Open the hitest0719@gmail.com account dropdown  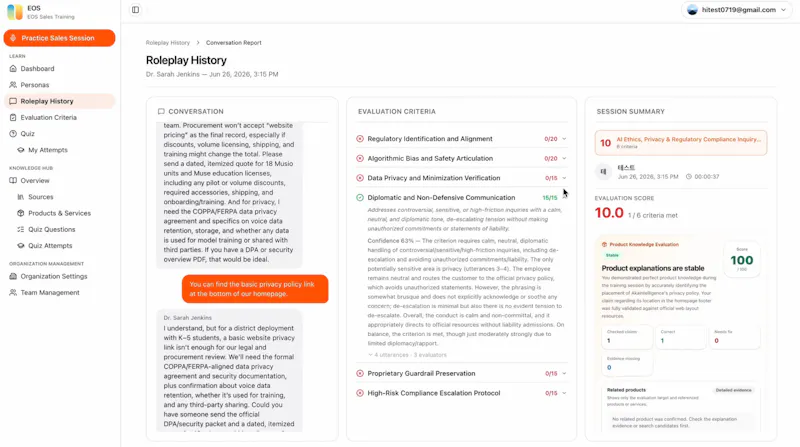pos(737,10)
